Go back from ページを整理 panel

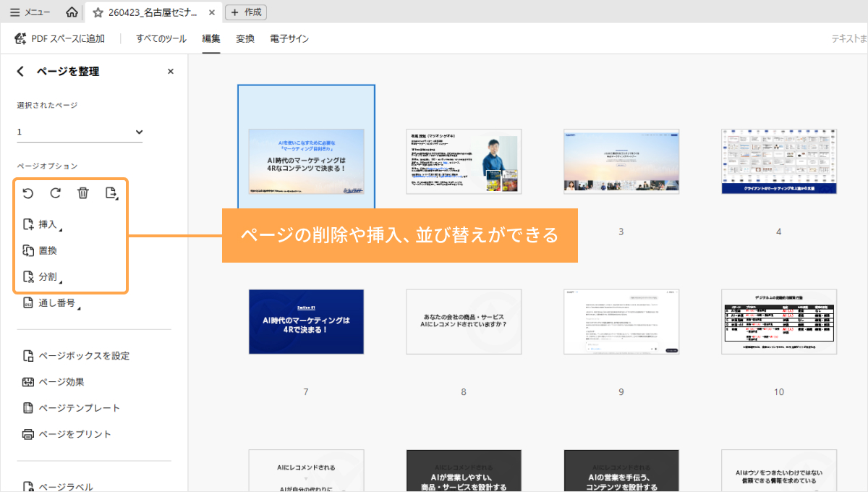(20, 71)
